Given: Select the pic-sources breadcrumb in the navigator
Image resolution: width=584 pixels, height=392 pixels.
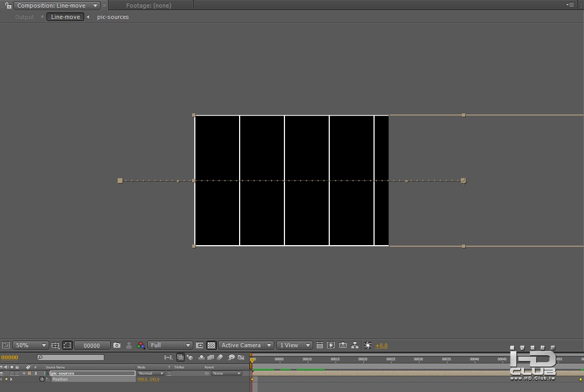Looking at the screenshot, I should click(113, 17).
